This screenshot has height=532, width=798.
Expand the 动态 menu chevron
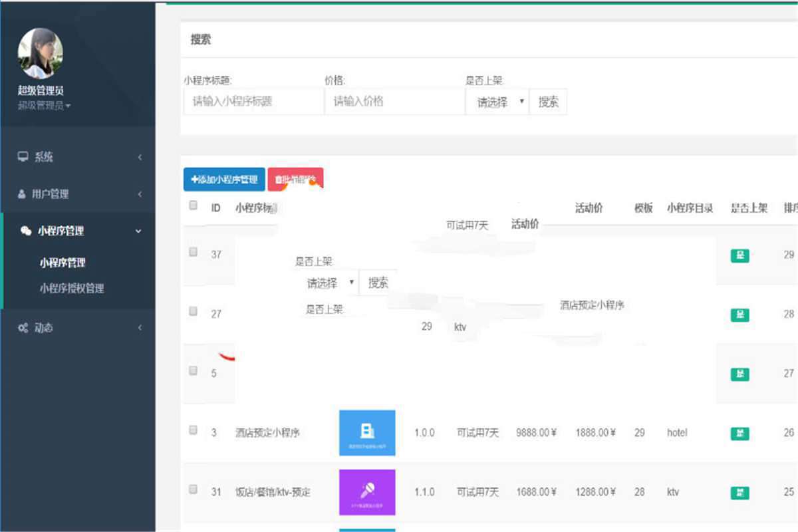click(x=140, y=328)
